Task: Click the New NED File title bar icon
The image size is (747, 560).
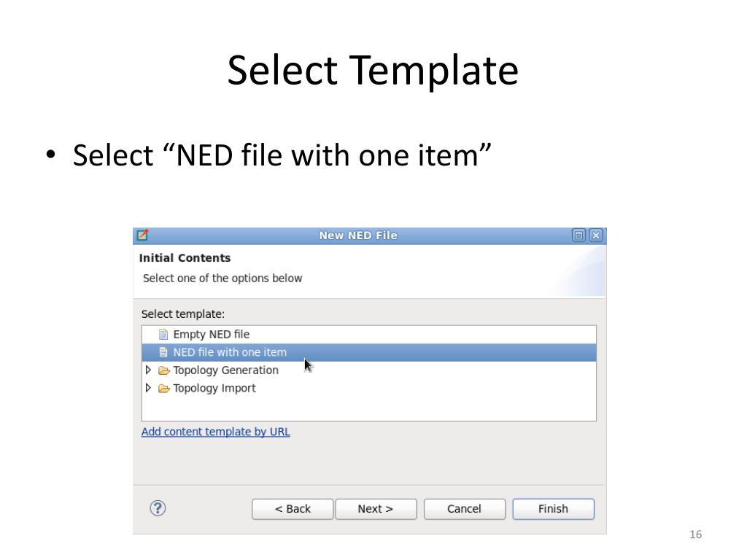Action: [x=142, y=235]
